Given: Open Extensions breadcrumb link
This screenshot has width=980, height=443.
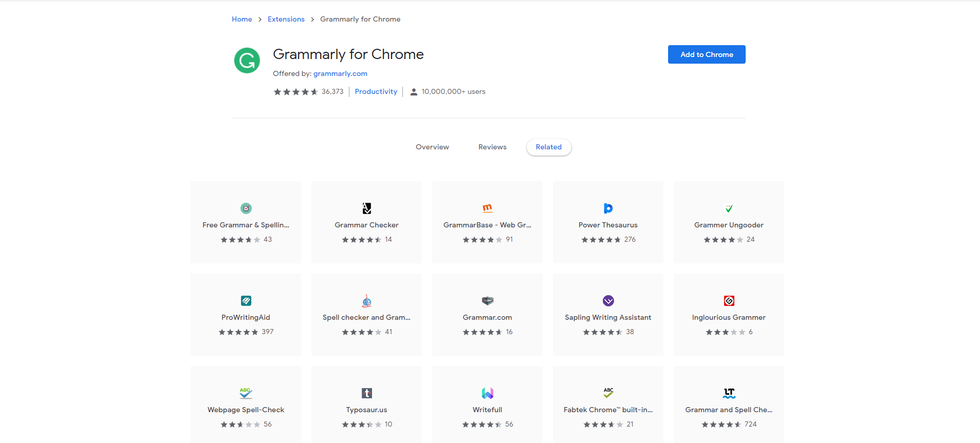Looking at the screenshot, I should click(286, 19).
